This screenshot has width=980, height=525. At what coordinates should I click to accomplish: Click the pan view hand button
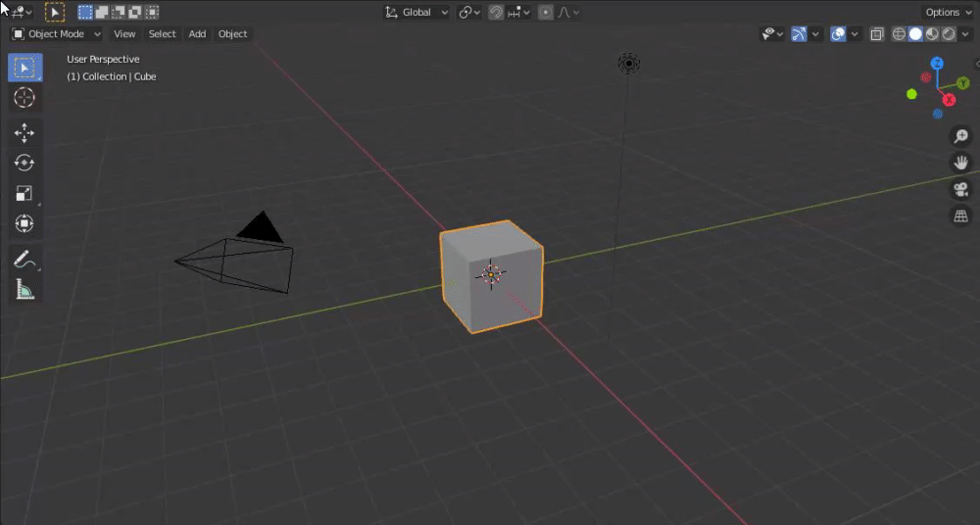pyautogui.click(x=960, y=163)
